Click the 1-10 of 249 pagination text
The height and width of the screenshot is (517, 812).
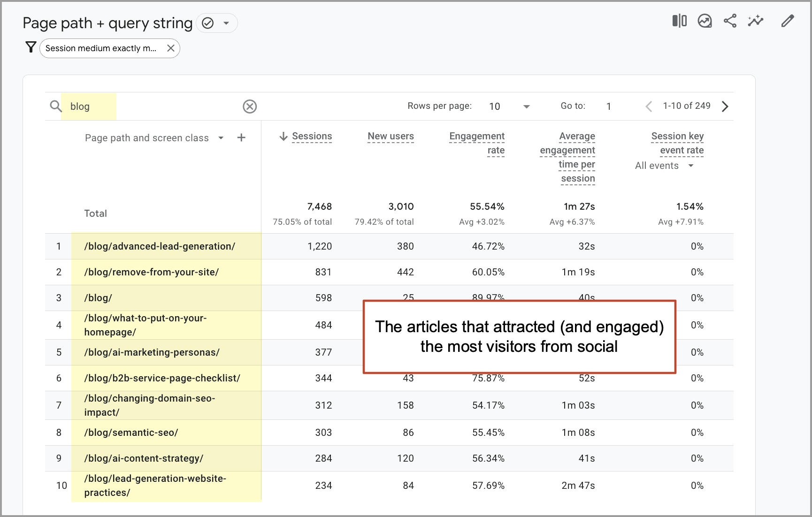click(x=686, y=106)
